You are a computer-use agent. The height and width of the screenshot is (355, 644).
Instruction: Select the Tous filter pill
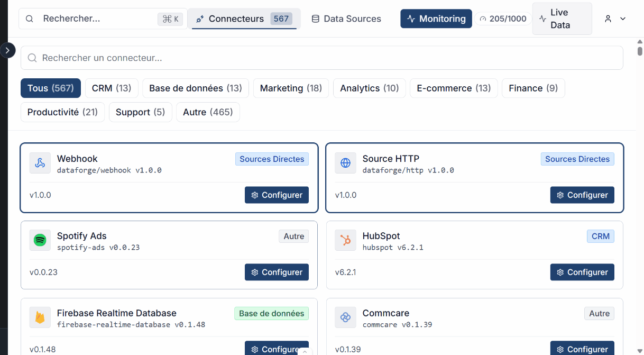coord(50,88)
